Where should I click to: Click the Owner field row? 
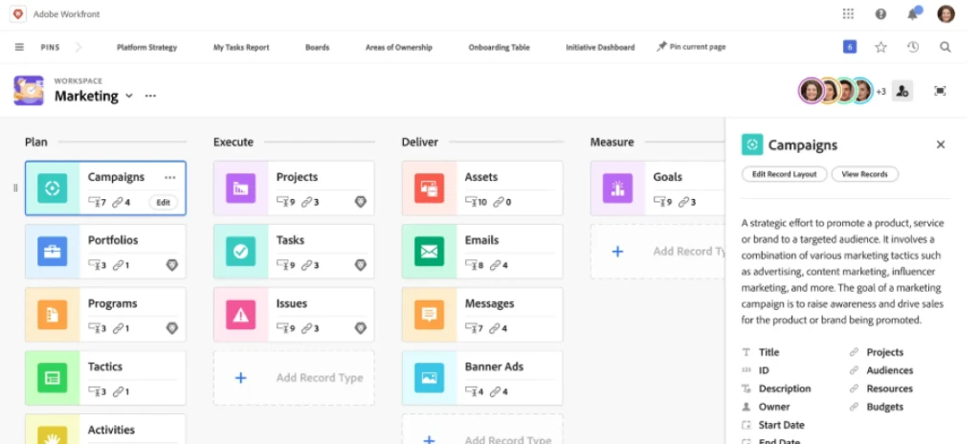[766, 407]
